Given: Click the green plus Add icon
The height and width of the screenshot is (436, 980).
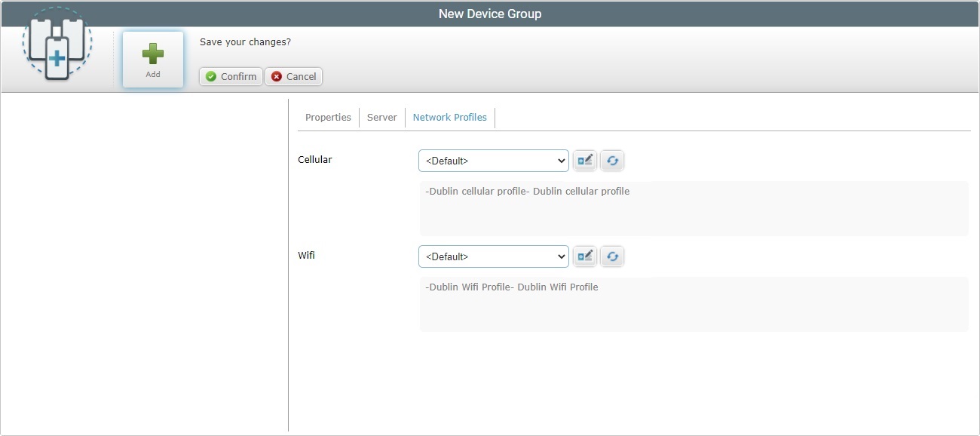Looking at the screenshot, I should [153, 53].
